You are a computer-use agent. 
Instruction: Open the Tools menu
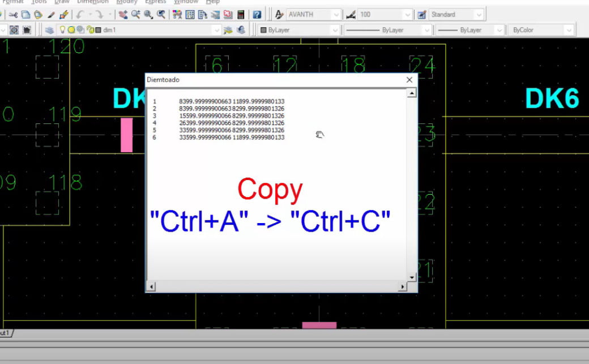[39, 2]
